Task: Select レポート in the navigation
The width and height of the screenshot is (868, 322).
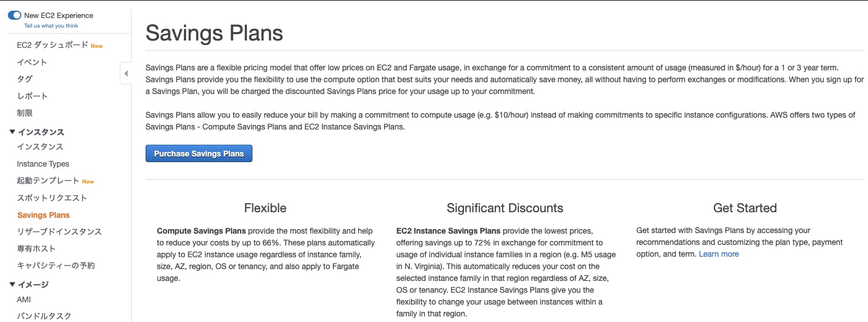Action: [32, 96]
